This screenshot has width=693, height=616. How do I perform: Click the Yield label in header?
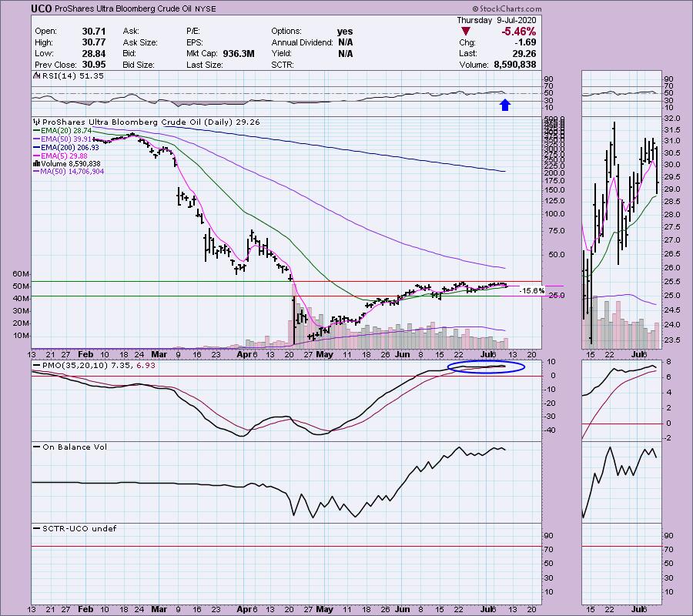point(282,53)
